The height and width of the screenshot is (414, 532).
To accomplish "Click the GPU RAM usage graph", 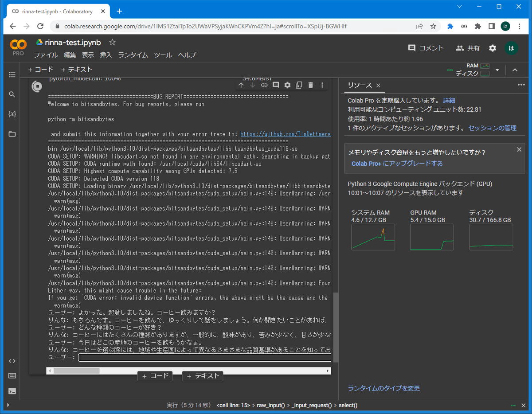I will 432,237.
